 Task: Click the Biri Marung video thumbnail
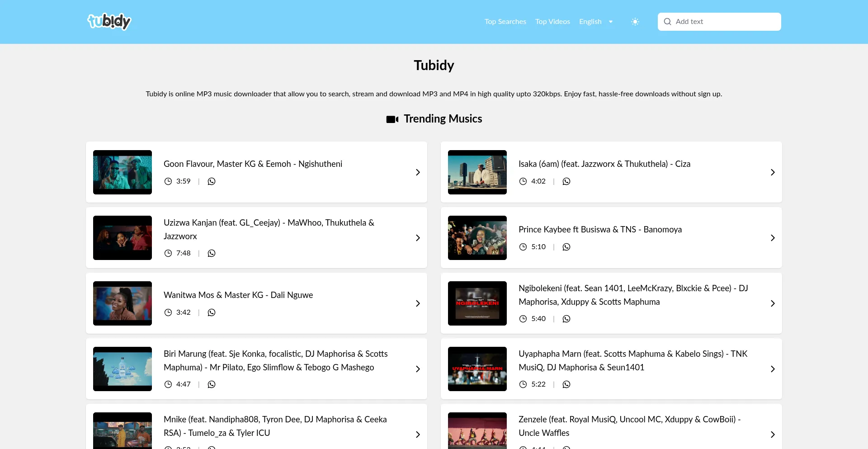click(123, 369)
